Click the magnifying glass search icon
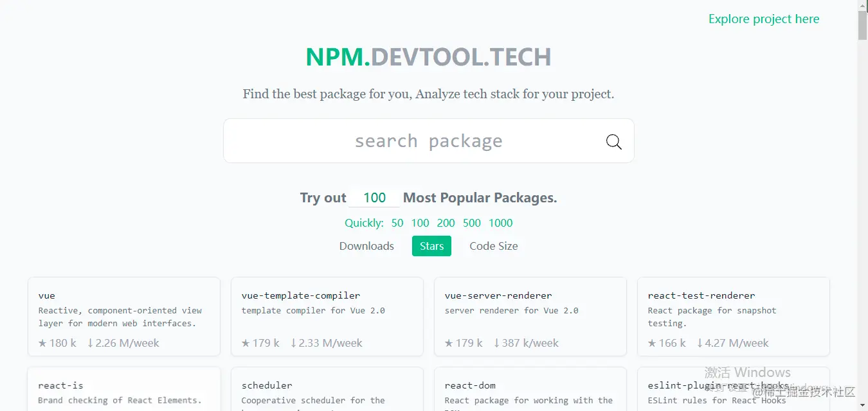This screenshot has height=411, width=868. click(614, 142)
